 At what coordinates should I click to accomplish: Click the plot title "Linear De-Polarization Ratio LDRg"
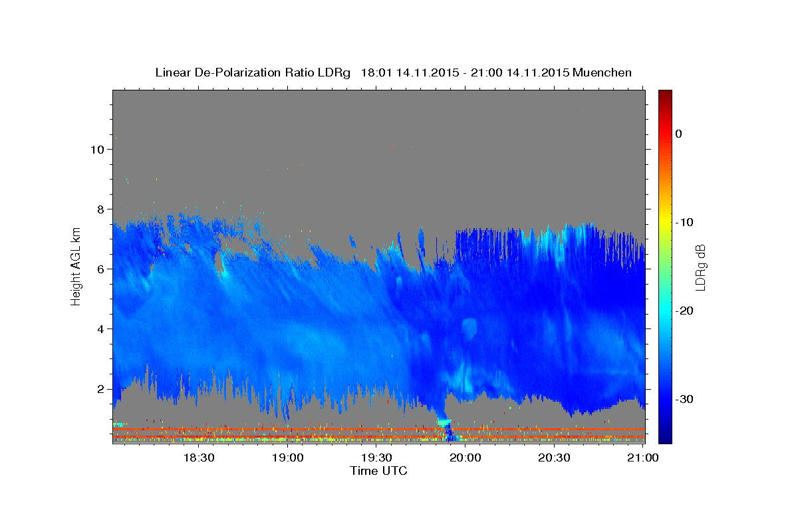(253, 72)
